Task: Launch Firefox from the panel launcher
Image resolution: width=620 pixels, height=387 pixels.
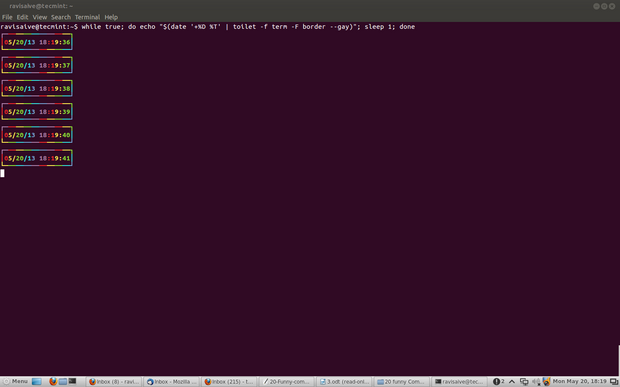Action: click(x=53, y=381)
